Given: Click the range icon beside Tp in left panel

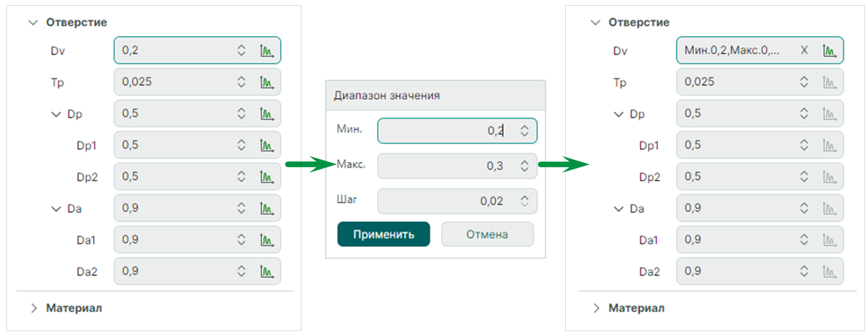Looking at the screenshot, I should 267,82.
